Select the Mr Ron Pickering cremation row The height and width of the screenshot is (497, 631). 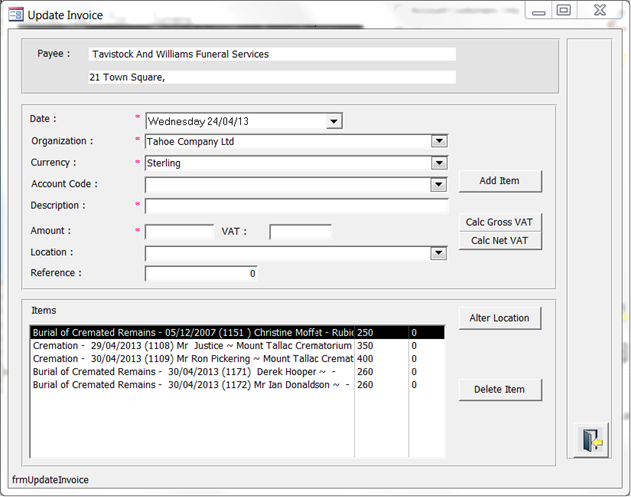[x=237, y=359]
